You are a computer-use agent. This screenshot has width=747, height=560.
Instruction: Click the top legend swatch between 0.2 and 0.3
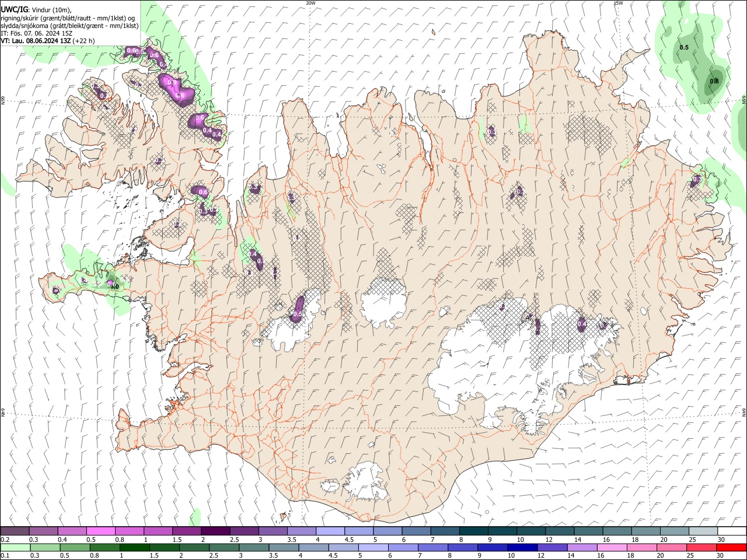[15, 531]
